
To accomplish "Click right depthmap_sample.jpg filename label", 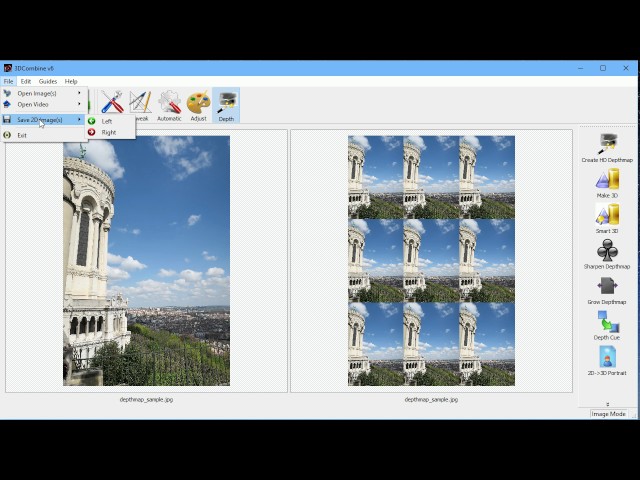I will 431,400.
